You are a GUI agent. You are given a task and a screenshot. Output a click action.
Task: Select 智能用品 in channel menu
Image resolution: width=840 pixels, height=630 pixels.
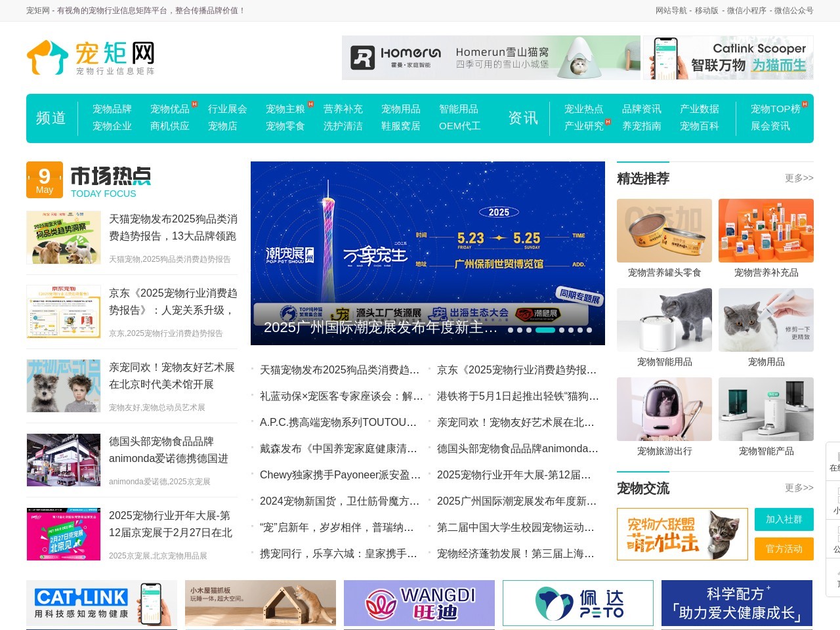tap(458, 109)
